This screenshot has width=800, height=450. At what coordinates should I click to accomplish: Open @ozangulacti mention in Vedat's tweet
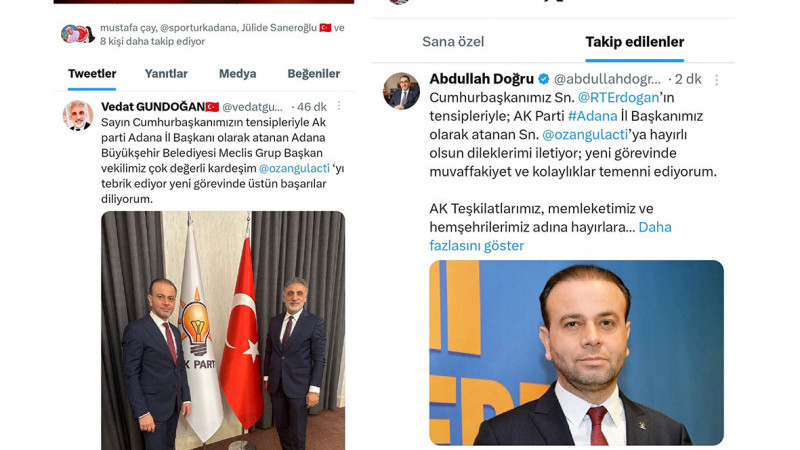[x=294, y=168]
